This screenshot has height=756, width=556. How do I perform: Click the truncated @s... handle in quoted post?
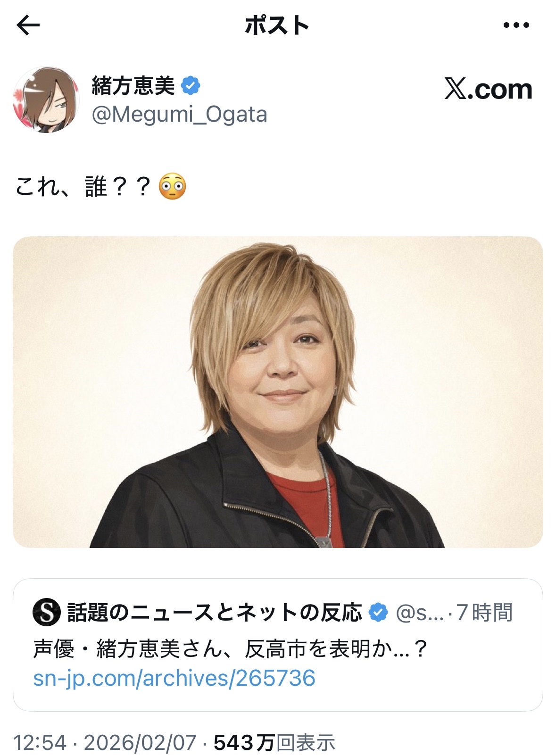click(420, 613)
